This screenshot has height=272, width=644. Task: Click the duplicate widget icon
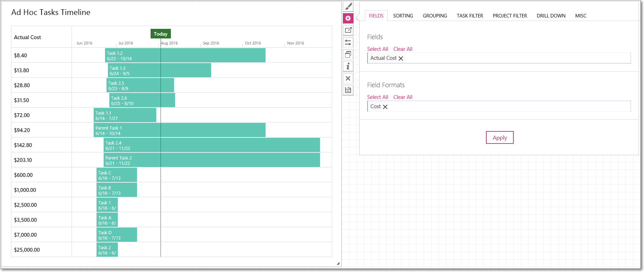(x=348, y=54)
